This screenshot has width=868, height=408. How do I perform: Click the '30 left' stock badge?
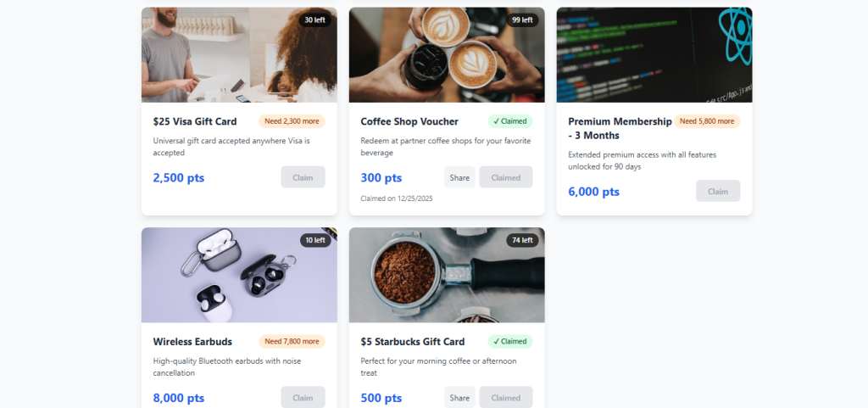315,20
